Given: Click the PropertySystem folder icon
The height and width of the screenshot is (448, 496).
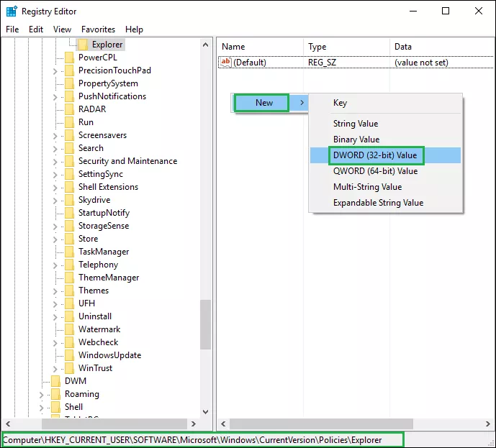Looking at the screenshot, I should (x=69, y=83).
